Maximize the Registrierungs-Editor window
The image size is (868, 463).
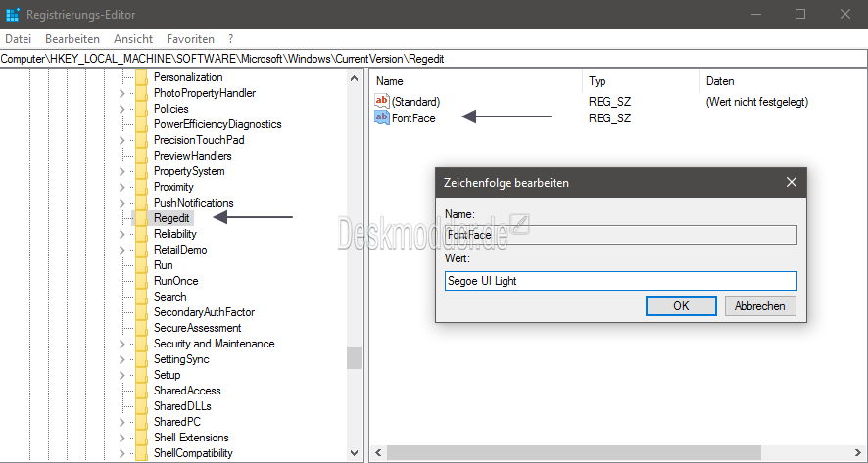coord(799,15)
